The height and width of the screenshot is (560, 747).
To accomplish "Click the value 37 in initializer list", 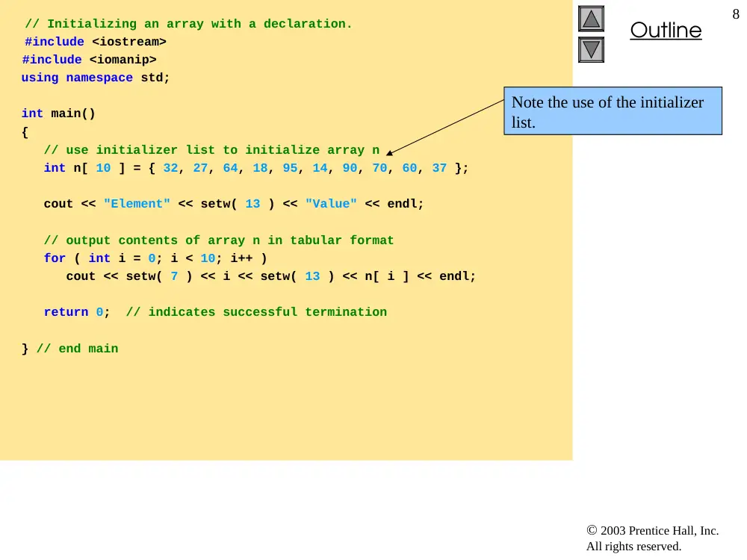I will (439, 168).
